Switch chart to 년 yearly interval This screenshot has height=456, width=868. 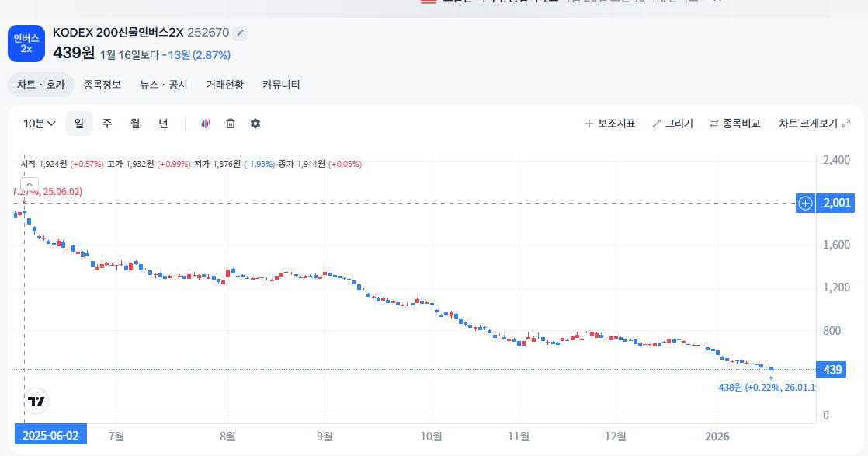pyautogui.click(x=163, y=124)
